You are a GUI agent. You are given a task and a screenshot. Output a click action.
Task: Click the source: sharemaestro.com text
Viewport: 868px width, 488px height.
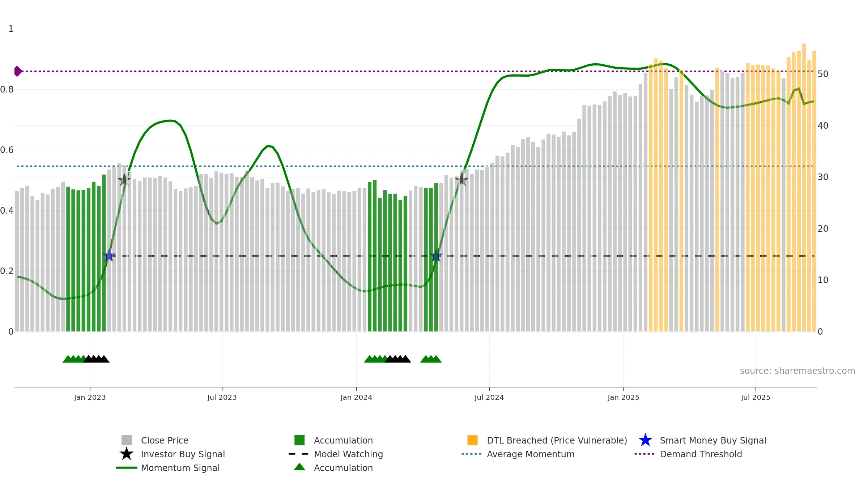(x=797, y=371)
